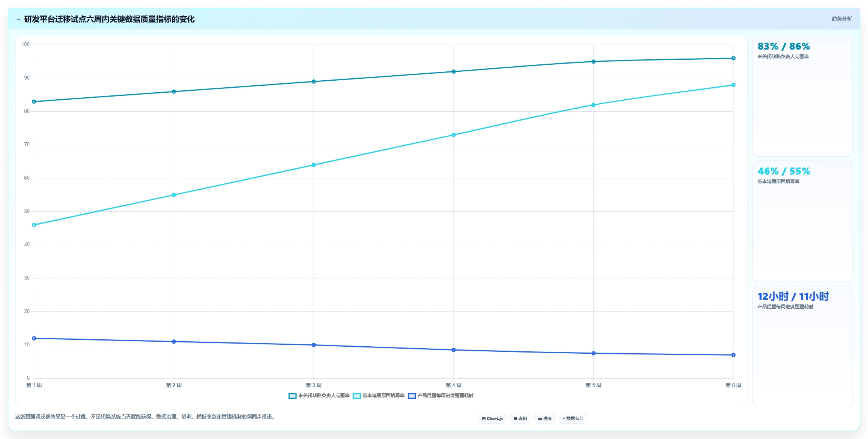
Task: Click the blue 12 data point at 第 1 周
Action: (x=34, y=338)
